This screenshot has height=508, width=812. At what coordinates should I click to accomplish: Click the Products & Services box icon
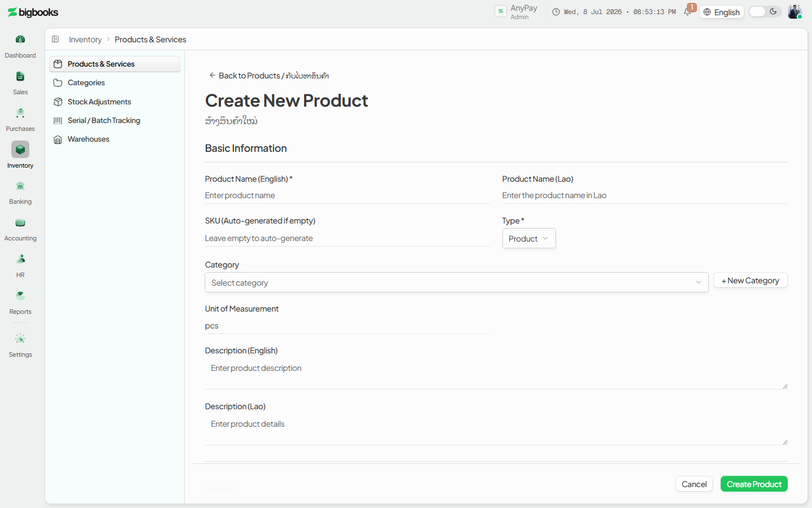58,64
